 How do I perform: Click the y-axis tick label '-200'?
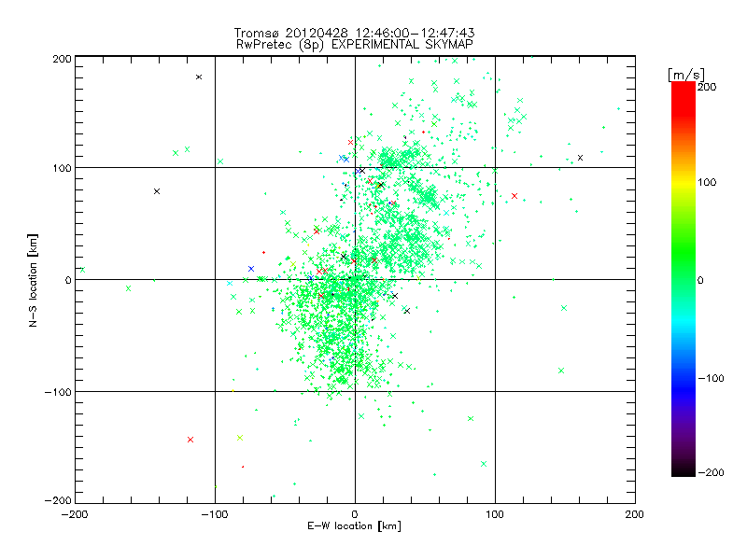point(58,501)
